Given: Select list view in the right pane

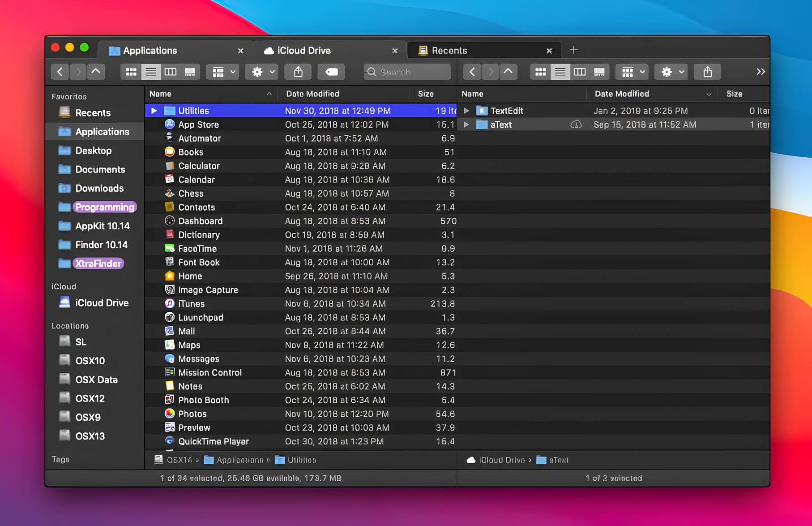Looking at the screenshot, I should click(560, 72).
